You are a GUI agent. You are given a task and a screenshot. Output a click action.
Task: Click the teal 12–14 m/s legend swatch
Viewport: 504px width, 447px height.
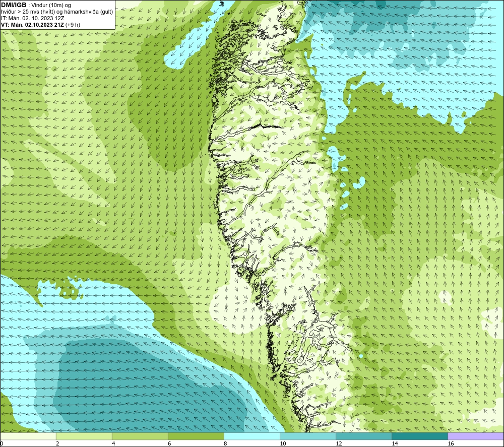(x=364, y=436)
